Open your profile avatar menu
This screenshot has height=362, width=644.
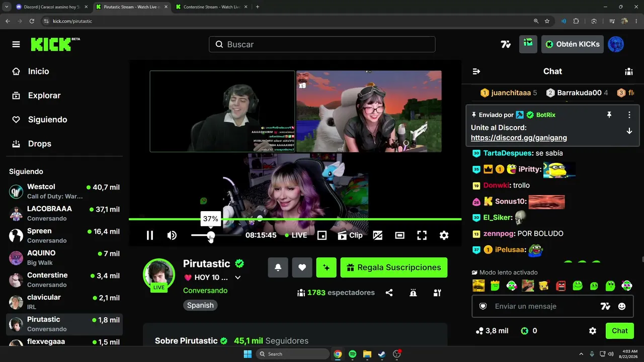(x=616, y=44)
